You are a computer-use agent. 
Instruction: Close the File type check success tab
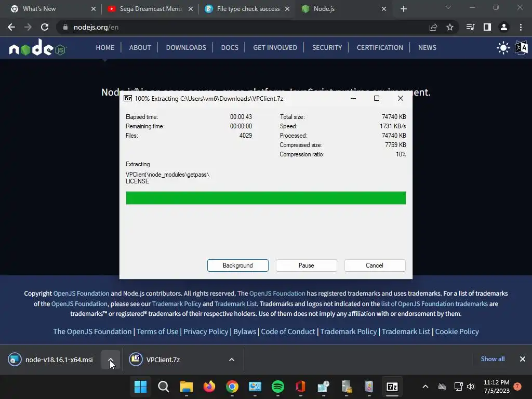(x=287, y=9)
